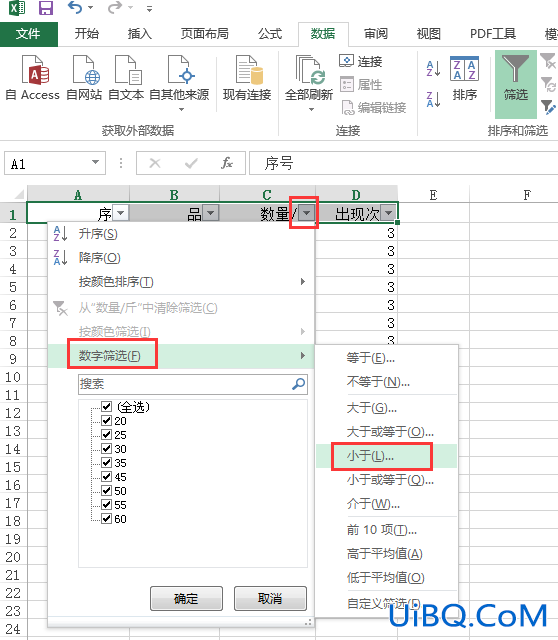Toggle the (全选) select all checkbox
The height and width of the screenshot is (640, 558).
coord(106,407)
